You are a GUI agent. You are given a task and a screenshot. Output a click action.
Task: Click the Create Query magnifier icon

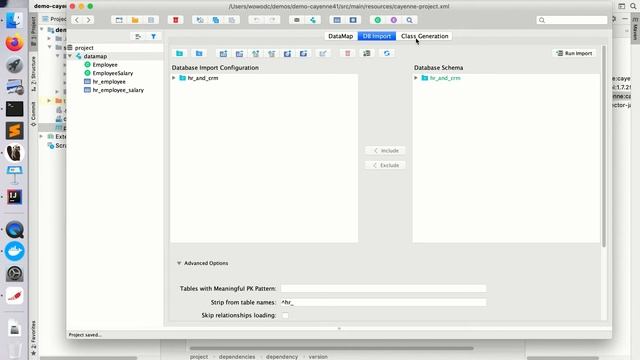point(409,20)
